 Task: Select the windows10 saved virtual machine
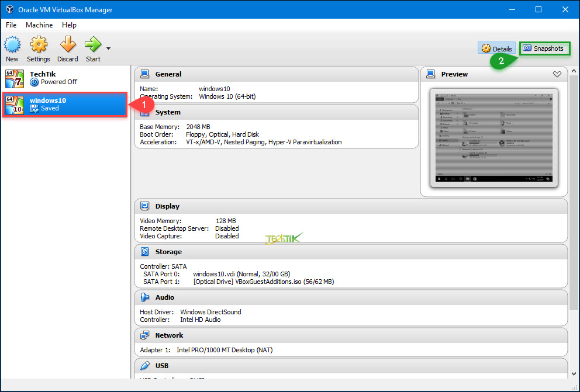(x=64, y=105)
